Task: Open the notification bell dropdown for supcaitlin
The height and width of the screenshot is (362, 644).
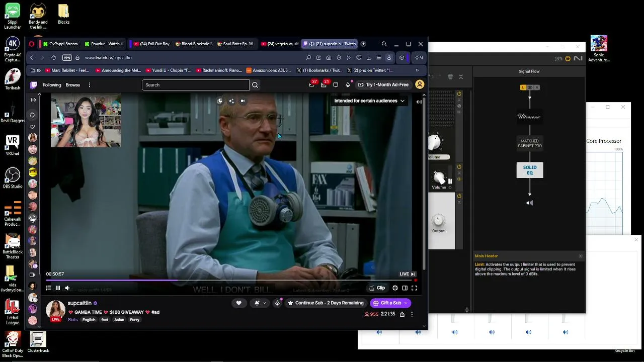Action: click(260, 303)
